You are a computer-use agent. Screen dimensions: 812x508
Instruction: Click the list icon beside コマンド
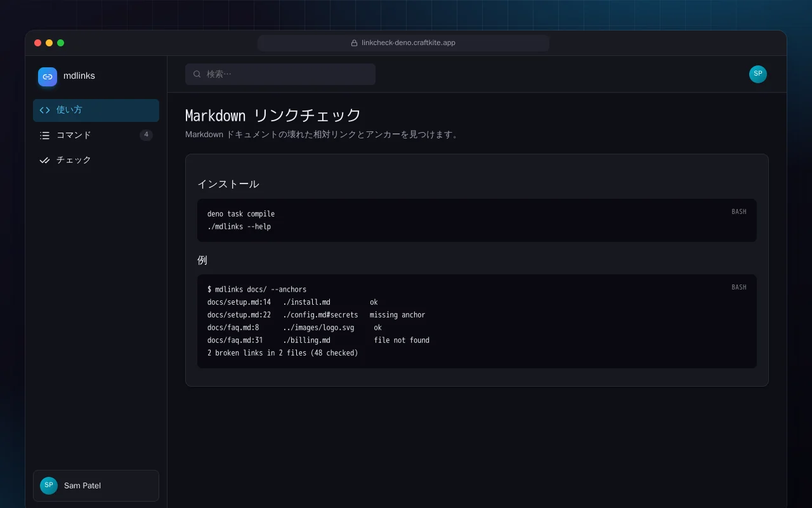pyautogui.click(x=44, y=135)
